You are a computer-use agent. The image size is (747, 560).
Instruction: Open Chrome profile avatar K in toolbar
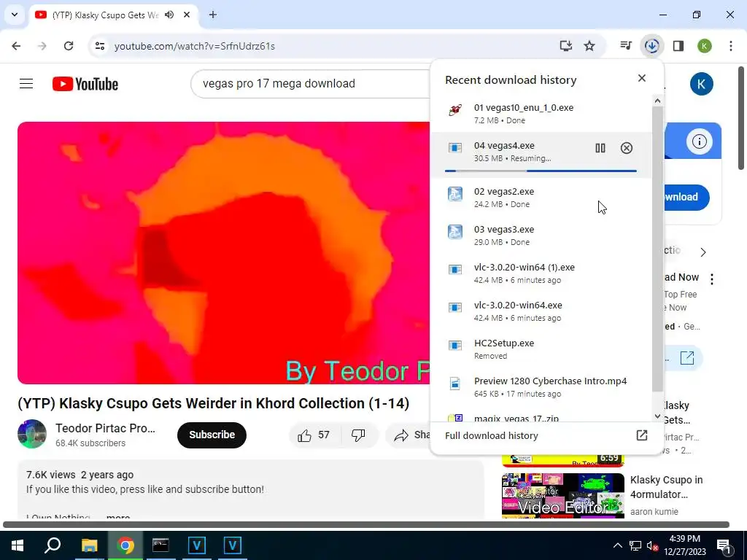point(705,46)
